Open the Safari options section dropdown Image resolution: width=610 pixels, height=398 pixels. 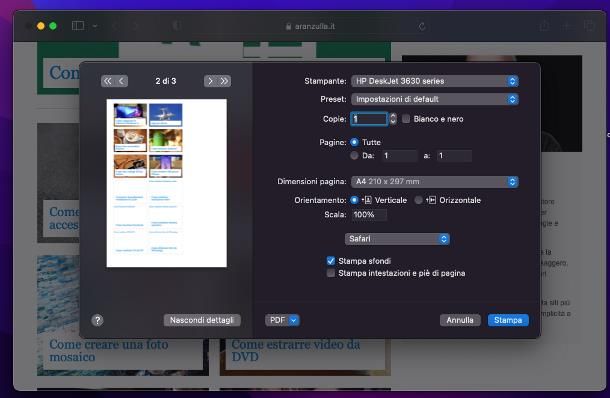point(397,238)
